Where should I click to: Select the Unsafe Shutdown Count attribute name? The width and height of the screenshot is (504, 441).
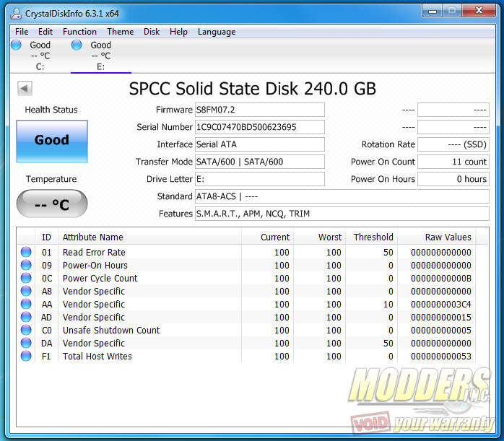[x=111, y=330]
